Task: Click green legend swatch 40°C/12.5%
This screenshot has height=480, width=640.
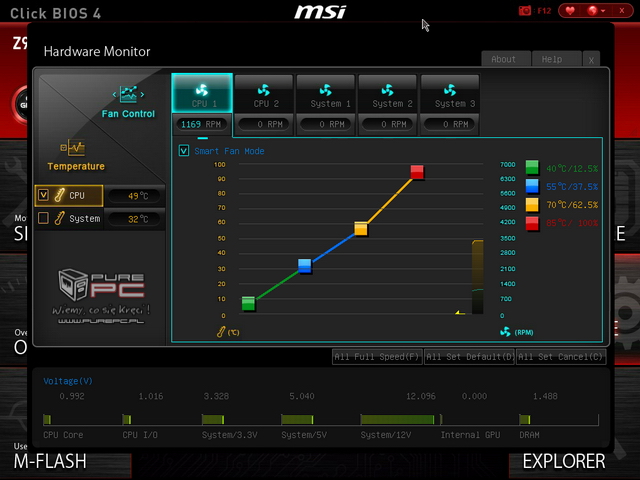Action: click(532, 167)
